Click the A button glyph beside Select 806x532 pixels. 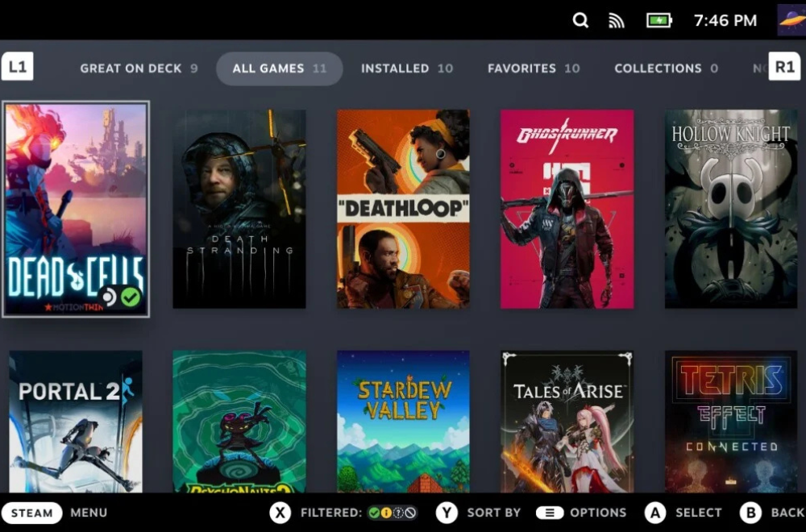pos(655,513)
